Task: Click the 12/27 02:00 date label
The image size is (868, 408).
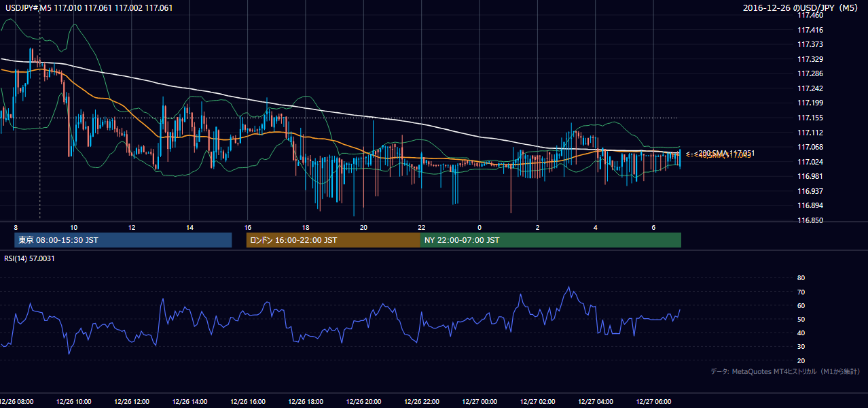Action: click(x=538, y=401)
